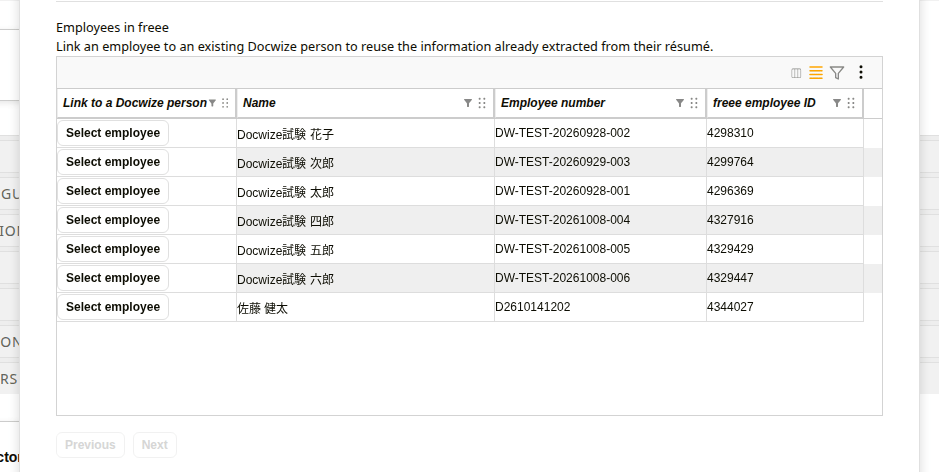Filter the Employee number column
Image resolution: width=939 pixels, height=472 pixels.
[x=680, y=103]
